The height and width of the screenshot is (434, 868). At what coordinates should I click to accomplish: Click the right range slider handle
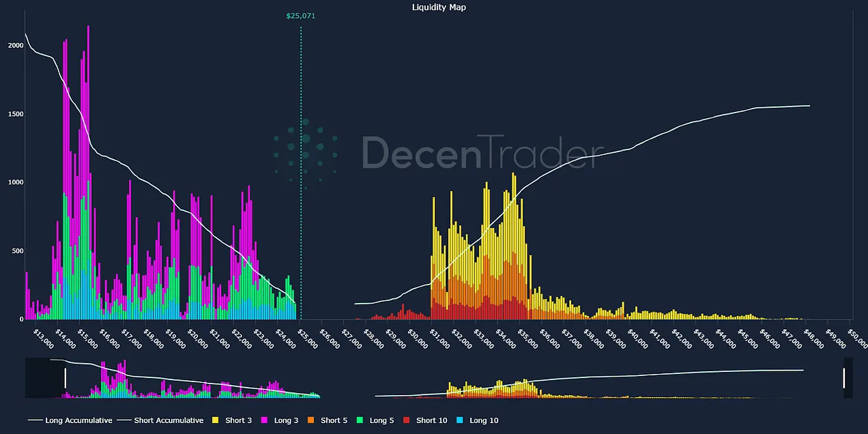tap(844, 378)
